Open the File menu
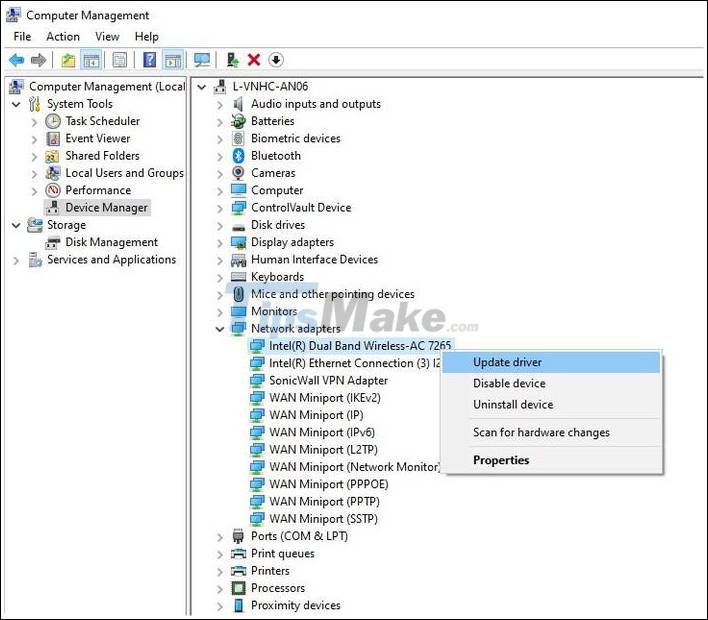The height and width of the screenshot is (620, 708). click(x=22, y=37)
